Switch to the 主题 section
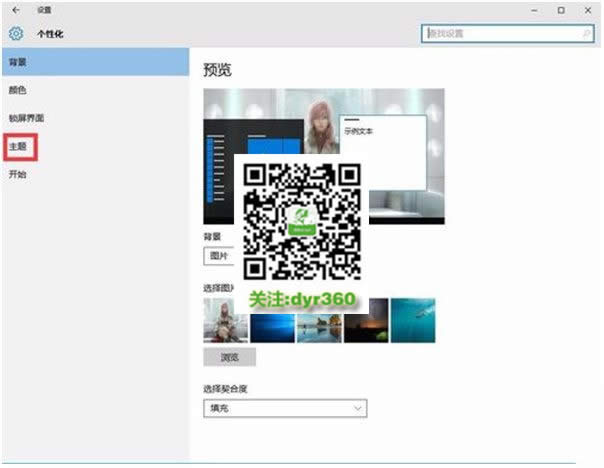Image resolution: width=604 pixels, height=468 pixels. 18,146
